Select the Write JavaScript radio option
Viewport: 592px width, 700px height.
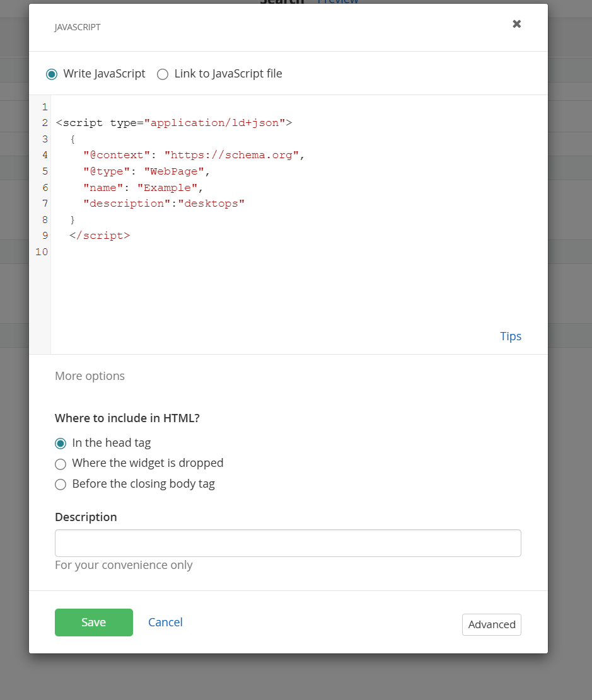pos(52,74)
